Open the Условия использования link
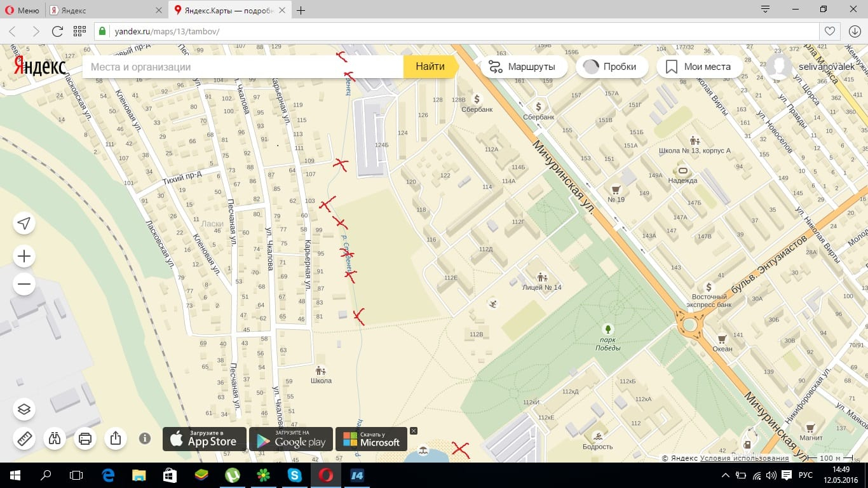This screenshot has width=868, height=488. point(744,458)
